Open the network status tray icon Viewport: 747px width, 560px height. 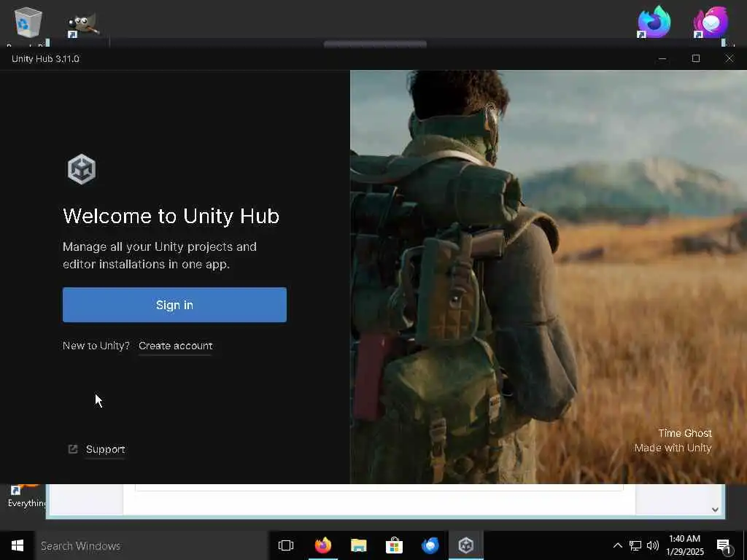[635, 545]
